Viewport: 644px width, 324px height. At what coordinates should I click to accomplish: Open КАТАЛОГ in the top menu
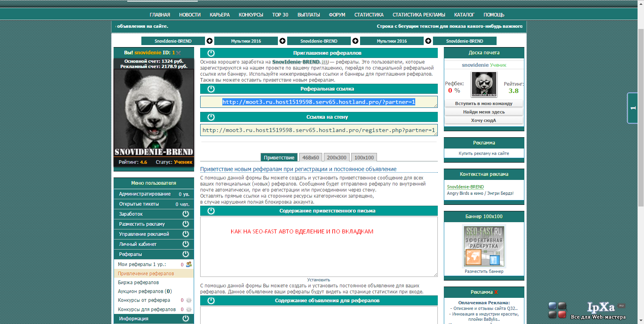tap(464, 15)
